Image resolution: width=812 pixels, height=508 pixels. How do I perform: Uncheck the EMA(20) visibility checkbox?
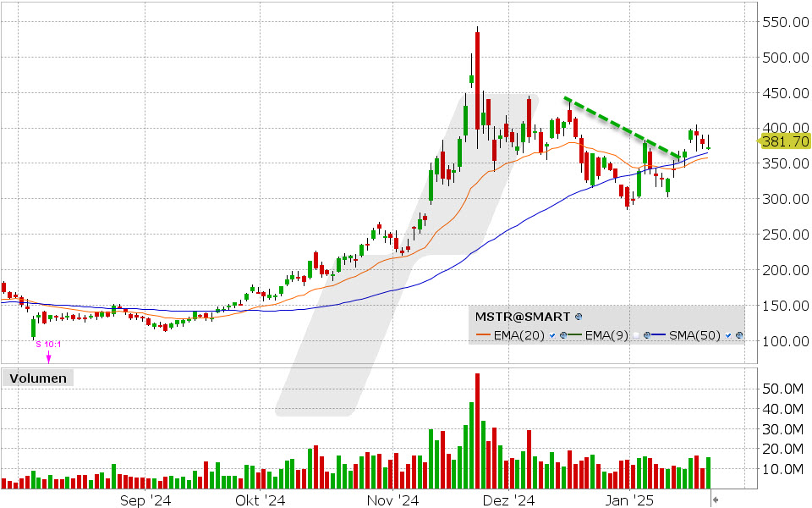[552, 335]
